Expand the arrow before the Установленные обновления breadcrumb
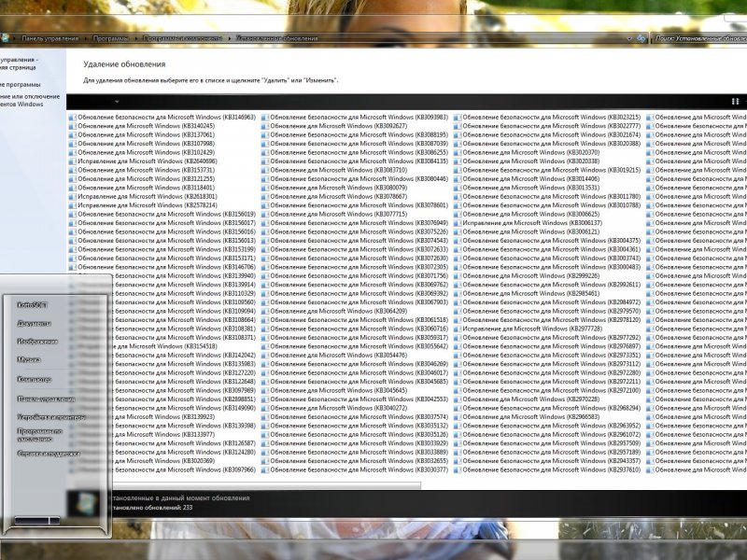The width and height of the screenshot is (747, 560). 229,38
